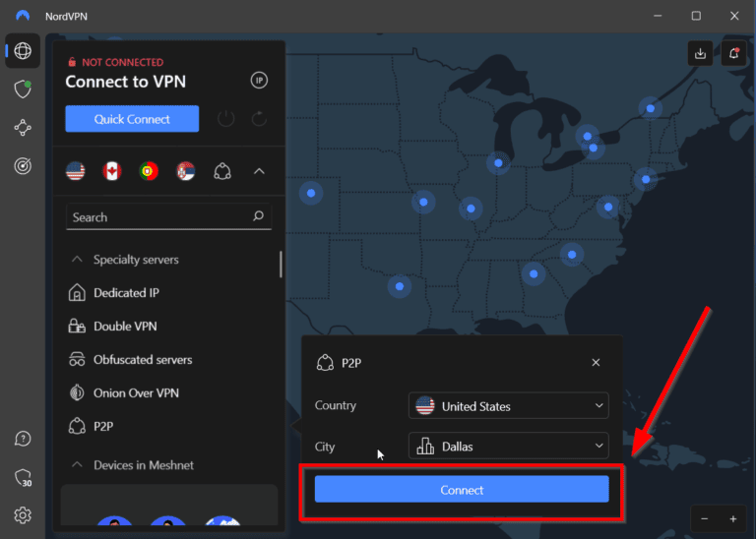Maximize the NordVPN window
Screen dimensions: 756x539
(x=696, y=16)
